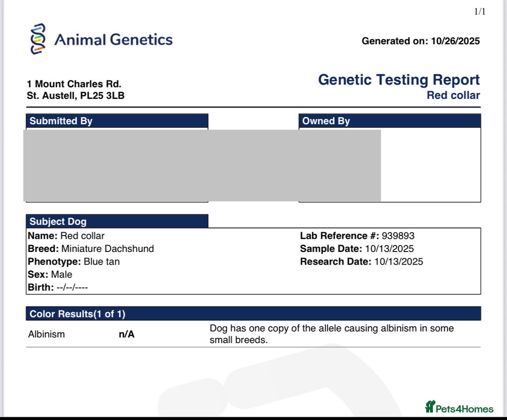
Task: Click the Animal Genetics DNA helix logo
Action: [38, 39]
